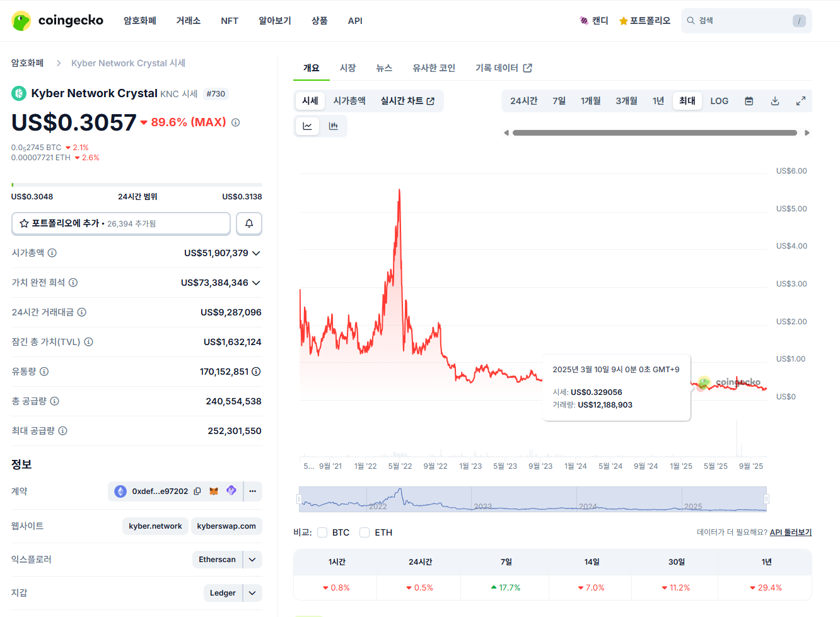Switch to 뉴스 tab
This screenshot has width=840, height=617.
385,68
